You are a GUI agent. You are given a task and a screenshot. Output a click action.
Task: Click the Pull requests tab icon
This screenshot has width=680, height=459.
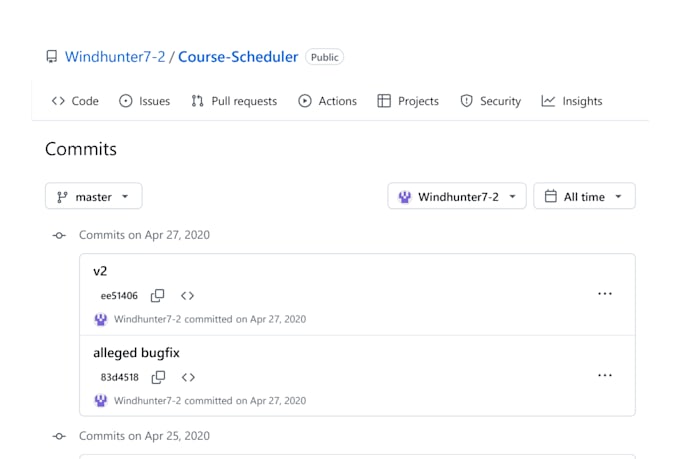[x=198, y=101]
